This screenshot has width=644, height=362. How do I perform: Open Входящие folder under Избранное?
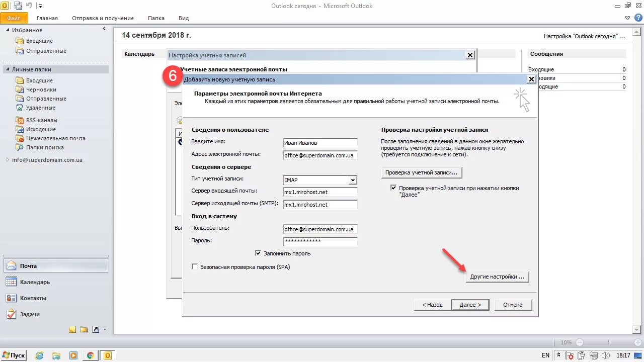[34, 41]
